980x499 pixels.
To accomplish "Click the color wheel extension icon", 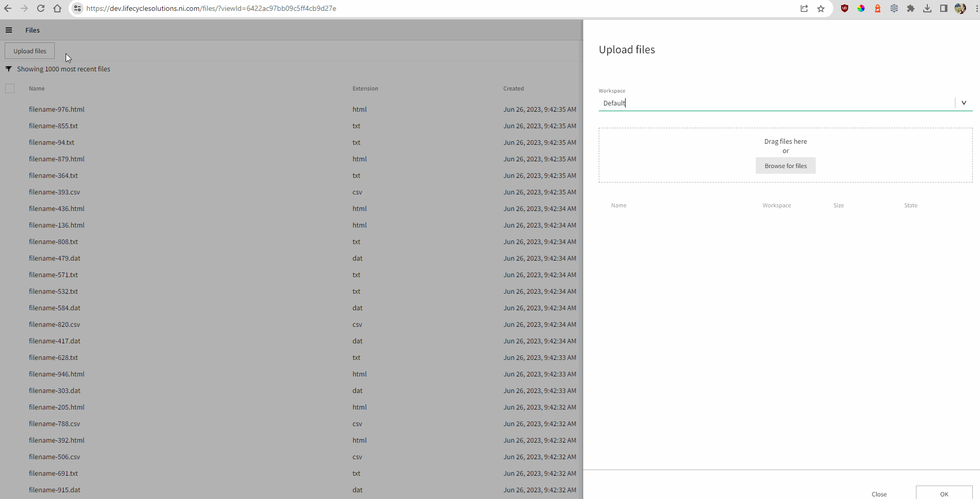I will [x=861, y=8].
